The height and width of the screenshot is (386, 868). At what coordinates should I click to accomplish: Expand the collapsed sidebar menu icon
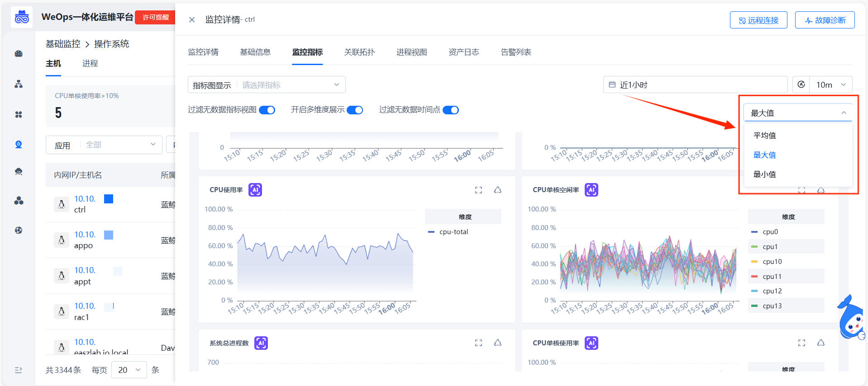pos(19,370)
